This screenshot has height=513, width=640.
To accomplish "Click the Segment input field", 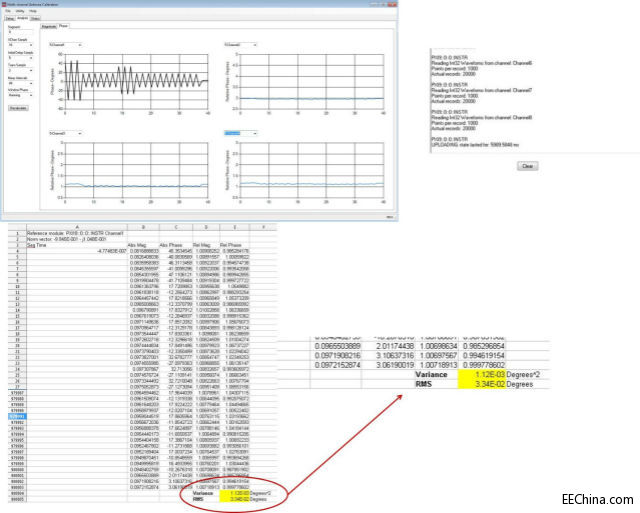I will click(20, 31).
